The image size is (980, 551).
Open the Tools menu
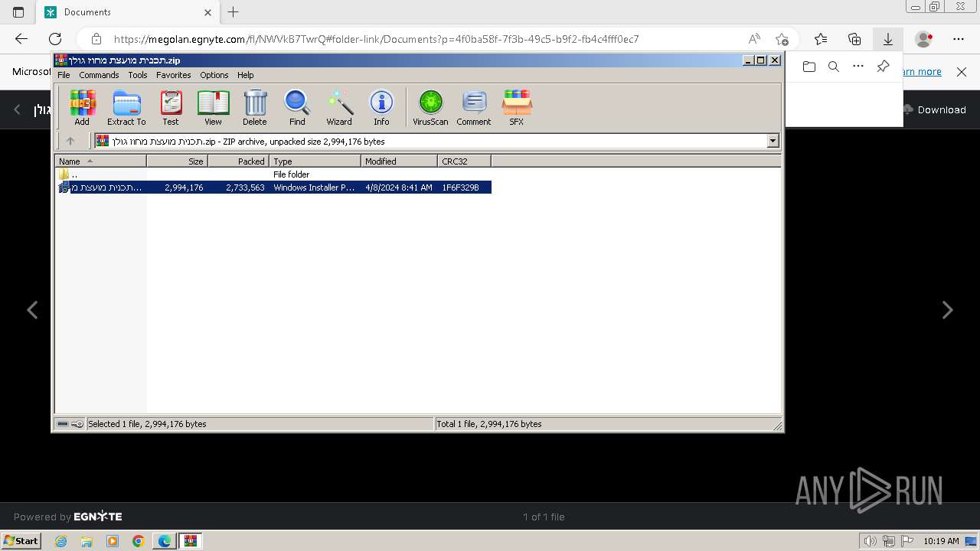click(138, 75)
